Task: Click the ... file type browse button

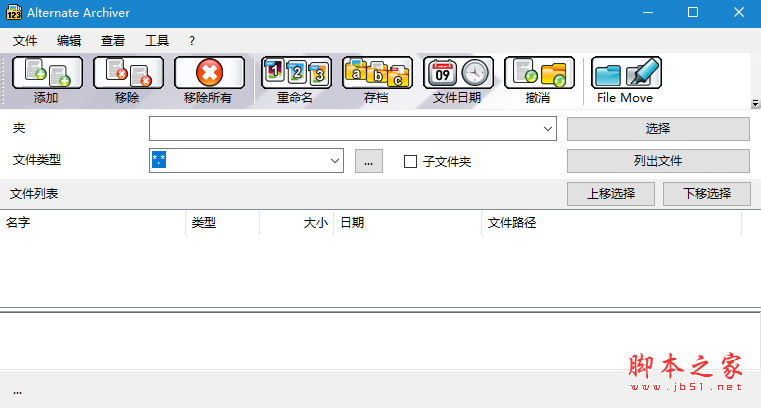Action: 369,161
